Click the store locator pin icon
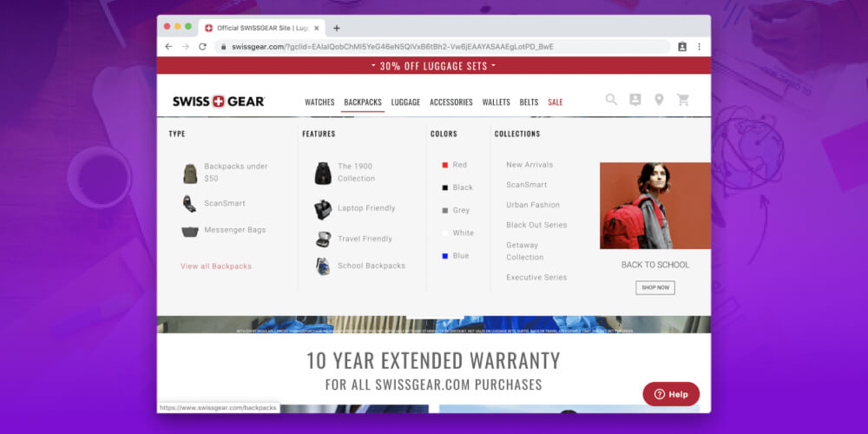 (x=659, y=100)
